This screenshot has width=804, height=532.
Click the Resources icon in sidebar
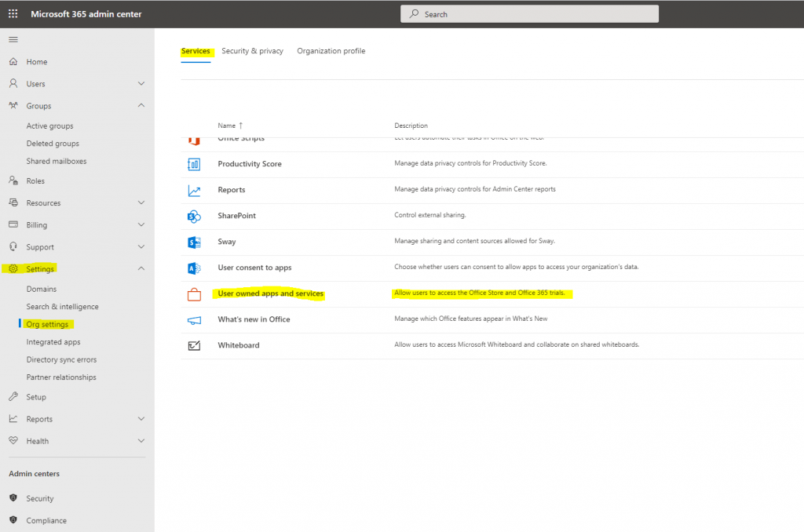coord(13,202)
